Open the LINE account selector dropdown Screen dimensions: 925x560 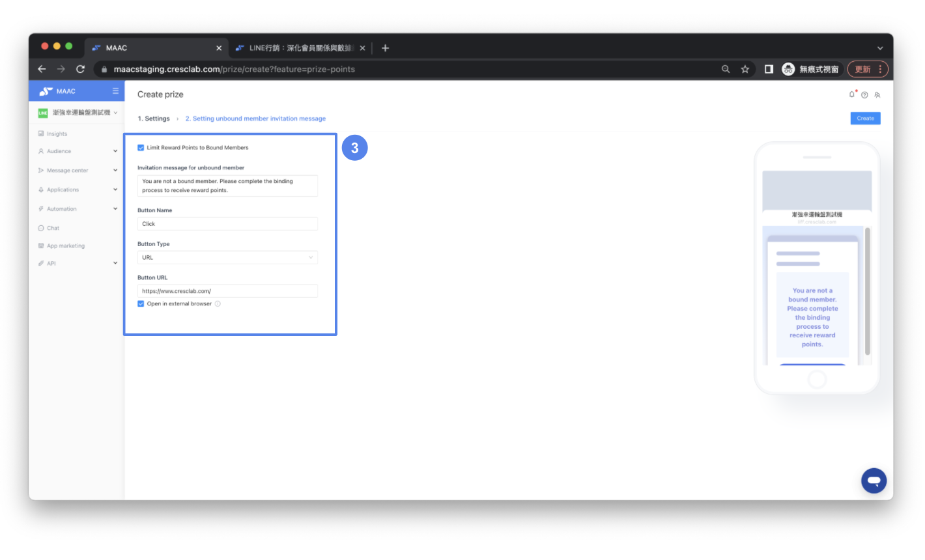click(x=78, y=113)
